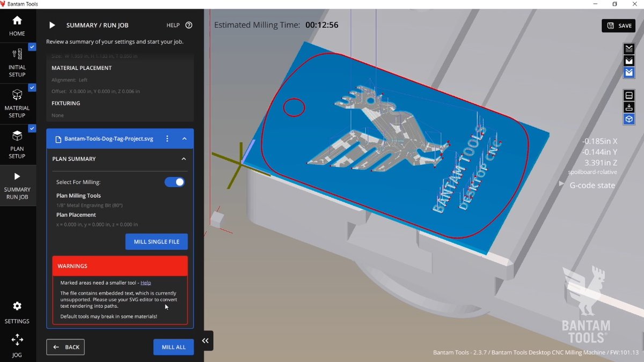Click the firmware version status text
Viewport: 644px width, 362px height.
(x=536, y=352)
